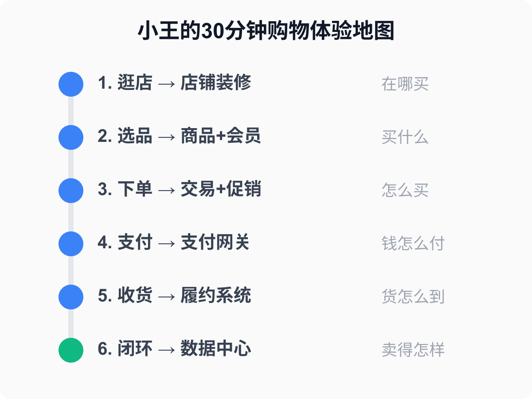
Task: Click the blue dot for 收货 step
Action: pyautogui.click(x=71, y=297)
